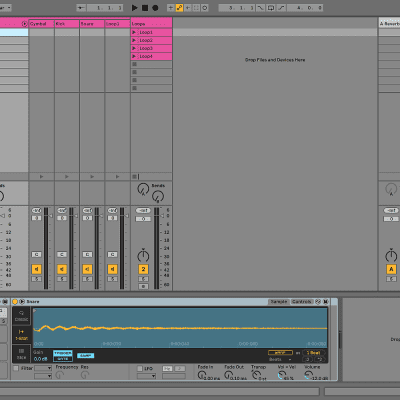
Task: Click the Warp button in Simpler
Action: [280, 353]
